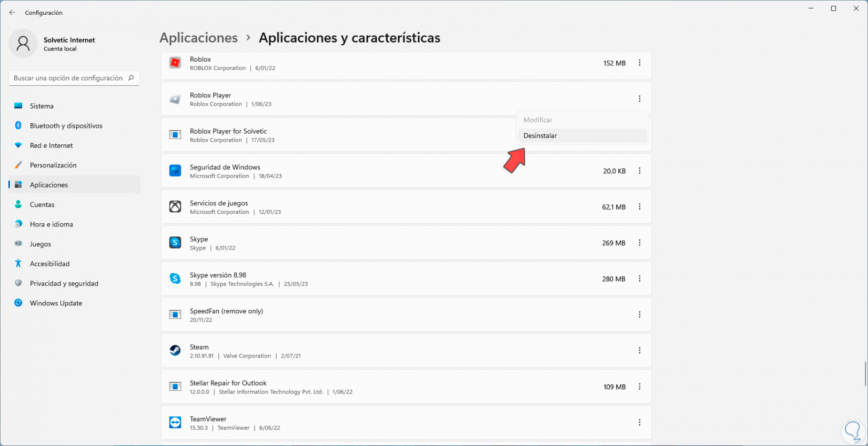
Task: Click the Seguridad de Windows shield icon
Action: [175, 171]
